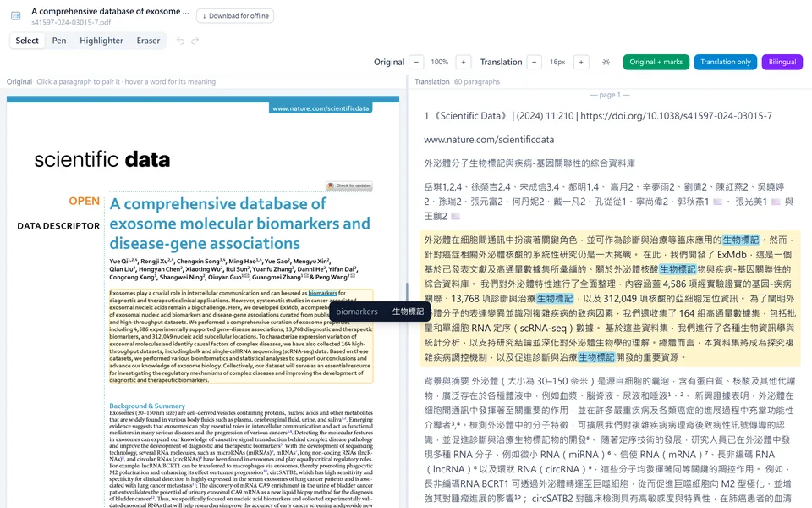Screen dimensions: 812x508
Task: Increase Translation font size
Action: click(581, 62)
